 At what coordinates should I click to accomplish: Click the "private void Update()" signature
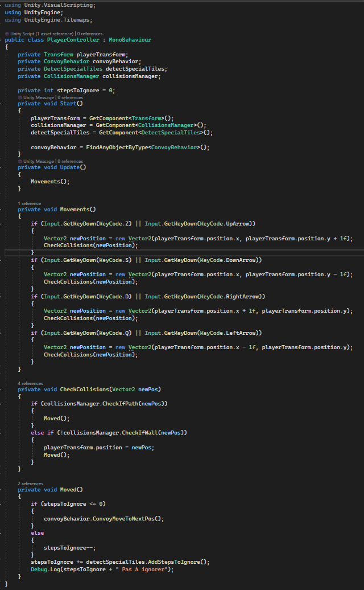[52, 167]
